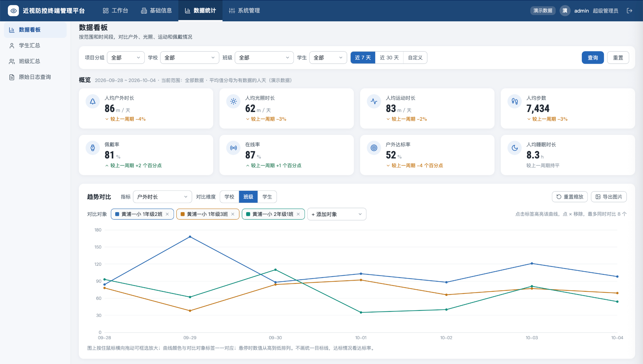The width and height of the screenshot is (643, 364).
Task: Go to 班级汇总 in sidebar
Action: tap(35, 61)
